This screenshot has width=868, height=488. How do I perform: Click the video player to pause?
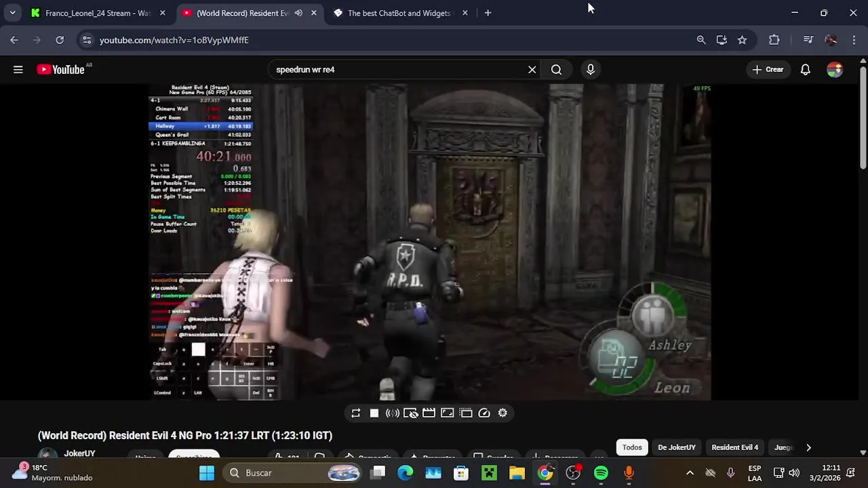click(x=430, y=242)
